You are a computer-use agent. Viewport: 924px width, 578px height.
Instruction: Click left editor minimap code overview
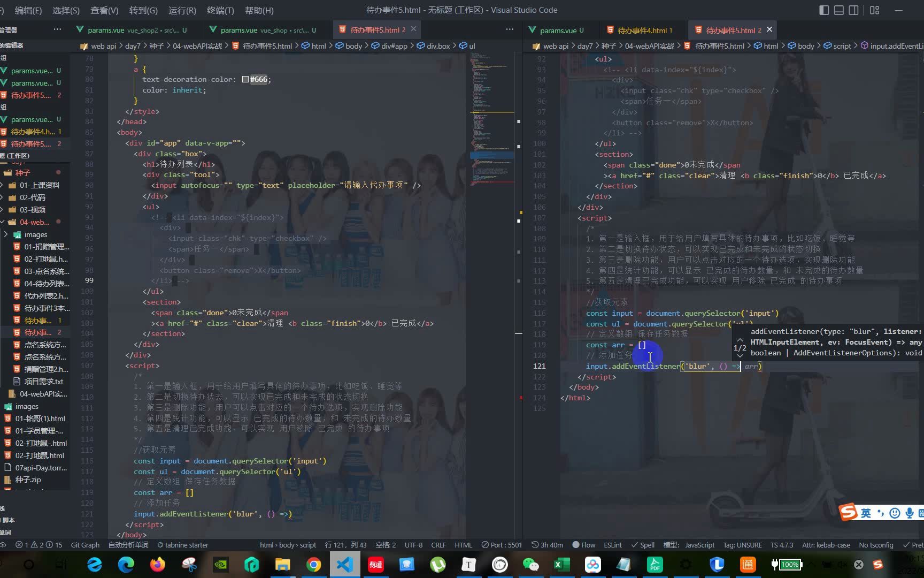click(492, 120)
